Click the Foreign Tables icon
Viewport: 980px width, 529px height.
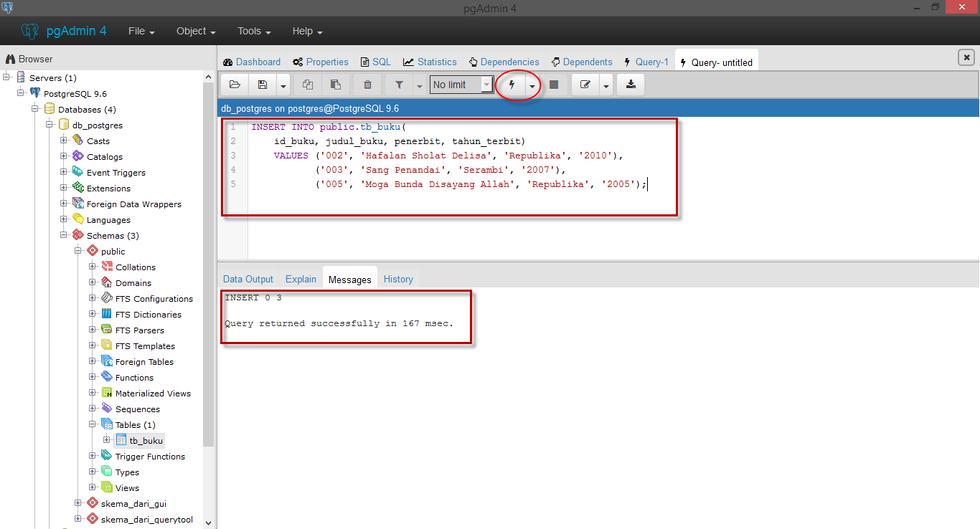[106, 361]
